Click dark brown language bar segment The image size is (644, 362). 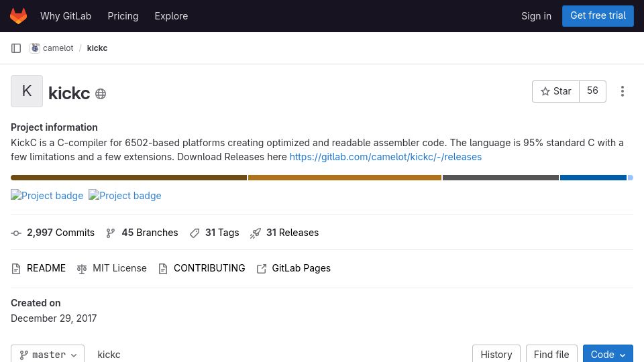click(129, 178)
